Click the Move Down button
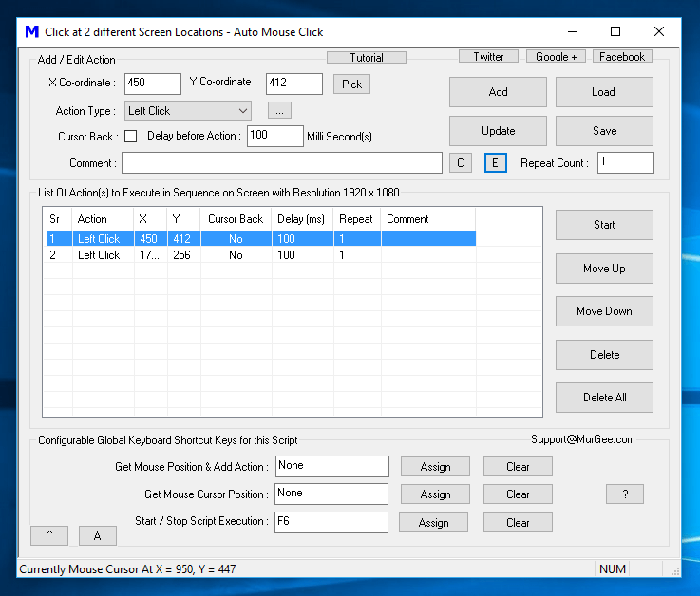Viewport: 700px width, 596px height. coord(604,311)
